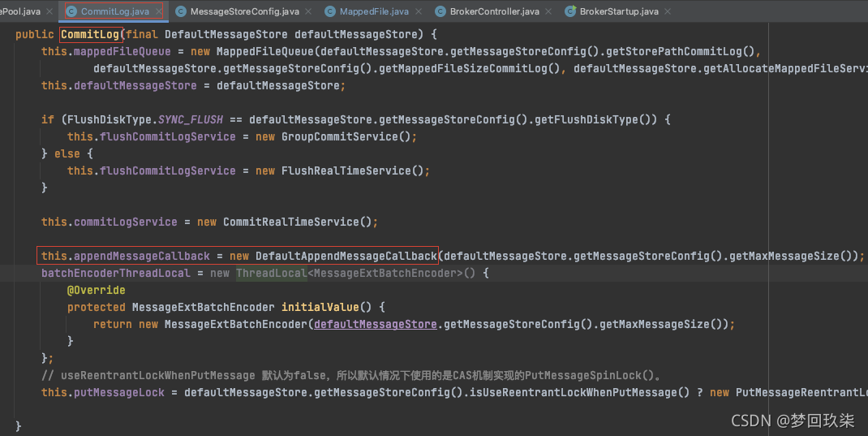Open the MappedFile.java tab
This screenshot has width=868, height=436.
(373, 11)
